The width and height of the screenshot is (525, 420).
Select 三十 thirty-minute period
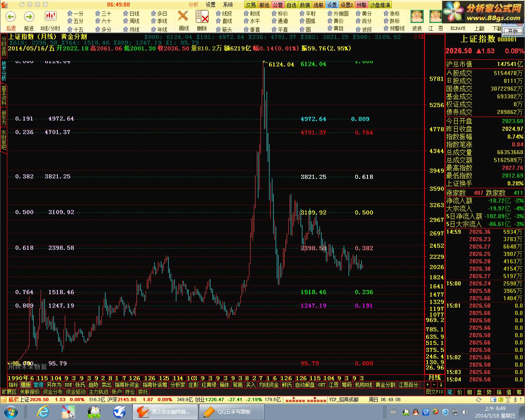[x=103, y=14]
